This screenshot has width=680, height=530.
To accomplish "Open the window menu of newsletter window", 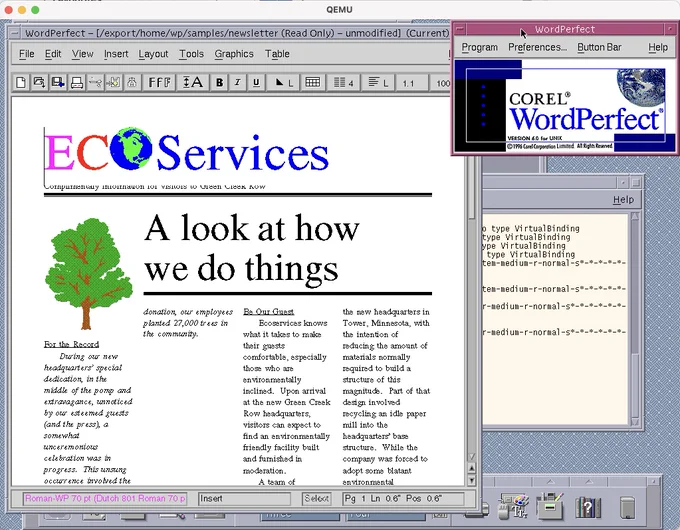I will click(x=14, y=33).
